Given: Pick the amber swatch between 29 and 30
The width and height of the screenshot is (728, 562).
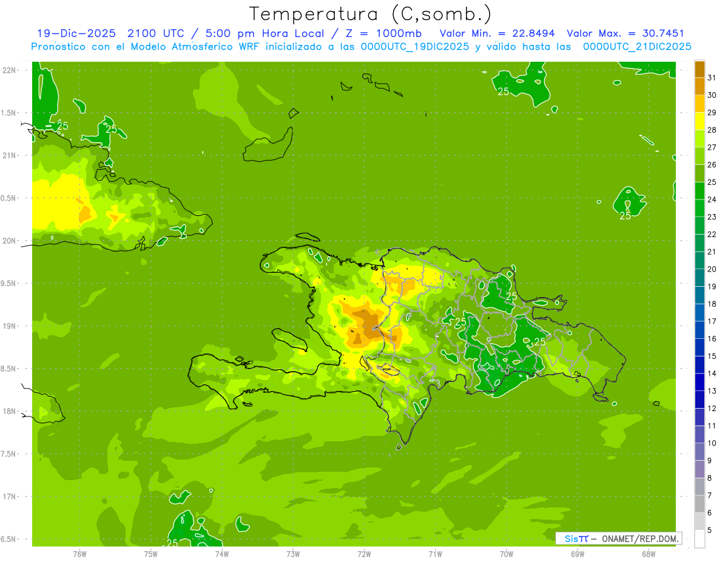Looking at the screenshot, I should 699,104.
